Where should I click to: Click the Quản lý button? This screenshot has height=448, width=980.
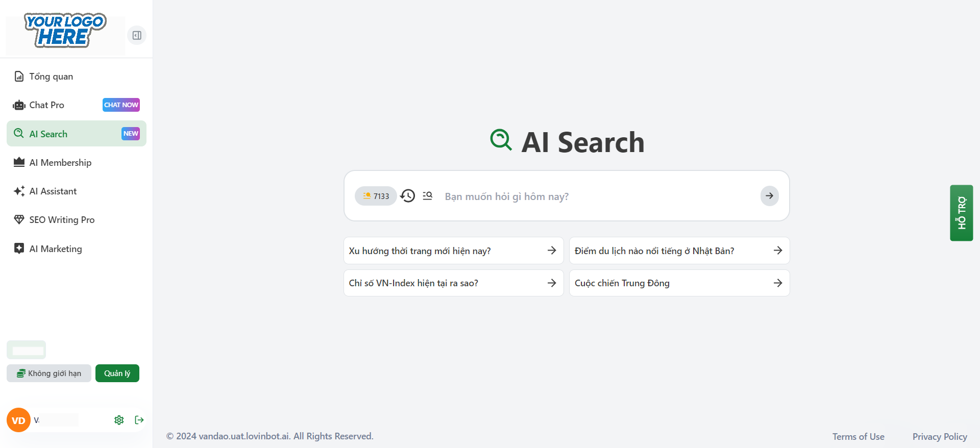click(x=117, y=373)
